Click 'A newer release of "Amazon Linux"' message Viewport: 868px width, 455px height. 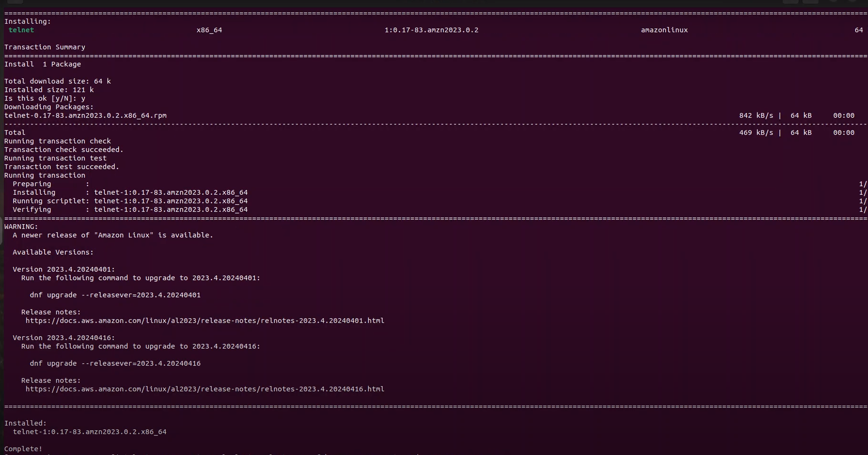click(x=113, y=235)
